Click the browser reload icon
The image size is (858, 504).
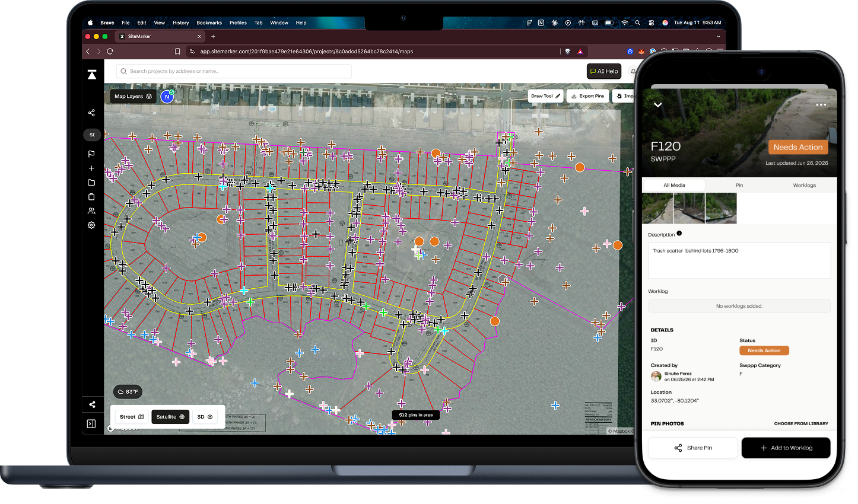[110, 52]
